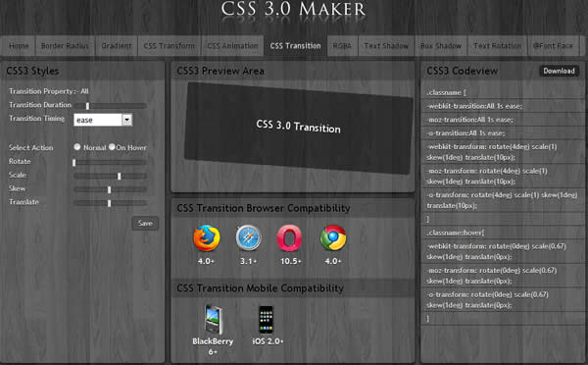Click the Transition Property:- All label
Viewport: 588px width, 365px height.
click(49, 91)
